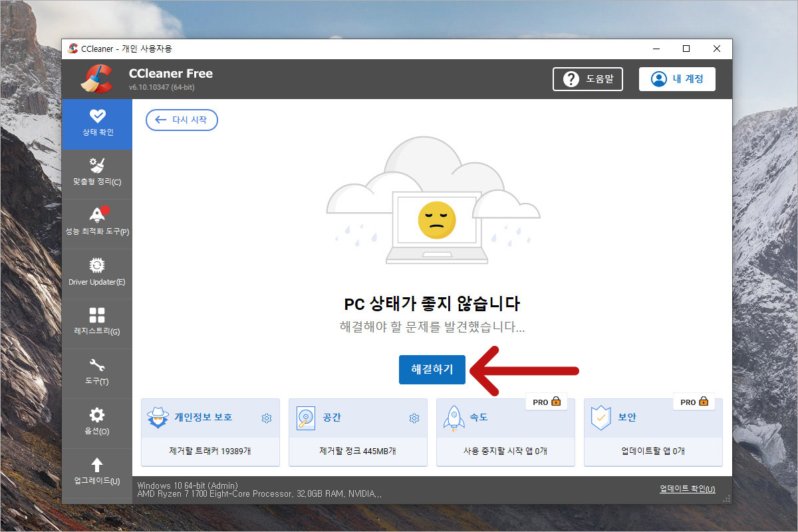This screenshot has height=532, width=798.
Task: Click text 해결해야 할 문제를 발견했습니다
Action: (432, 327)
